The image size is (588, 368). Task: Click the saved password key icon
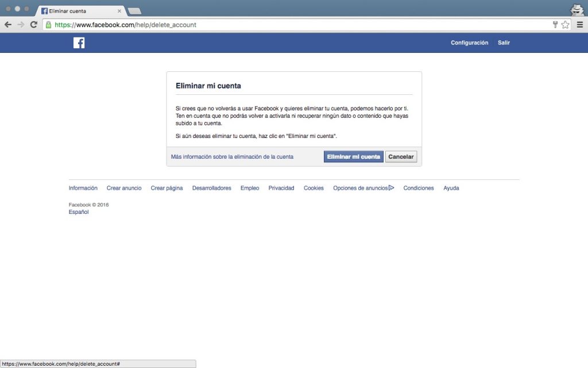click(x=555, y=25)
